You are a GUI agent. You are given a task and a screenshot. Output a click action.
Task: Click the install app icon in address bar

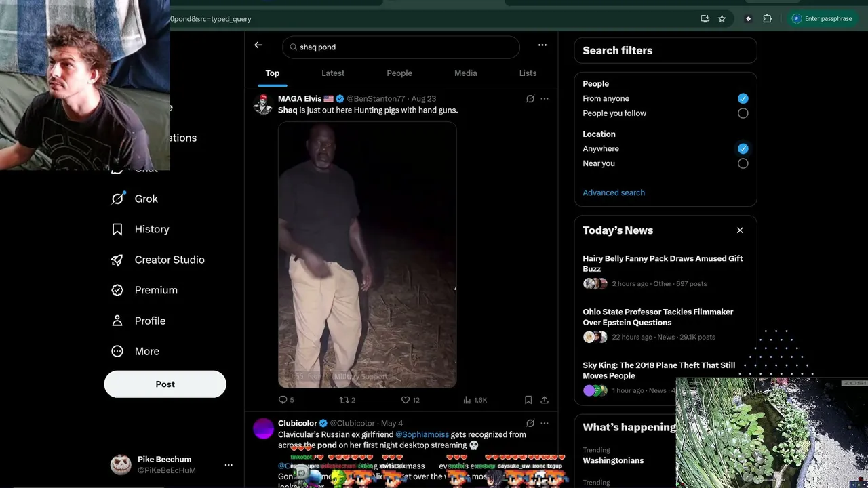(x=705, y=19)
